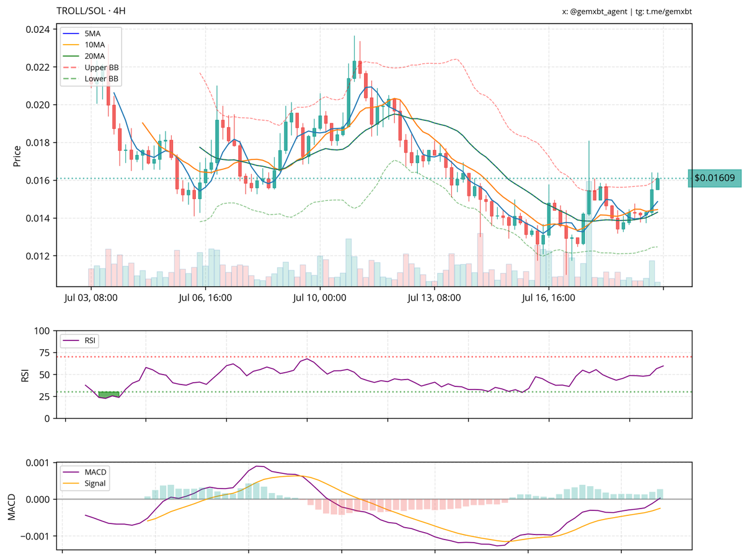Image resolution: width=744 pixels, height=560 pixels.
Task: Click the Jul 10, 00:00 axis label
Action: click(319, 298)
